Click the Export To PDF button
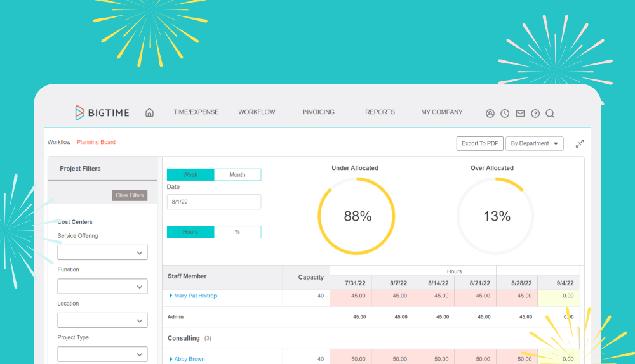Screen dimensions: 635x364 pyautogui.click(x=480, y=143)
